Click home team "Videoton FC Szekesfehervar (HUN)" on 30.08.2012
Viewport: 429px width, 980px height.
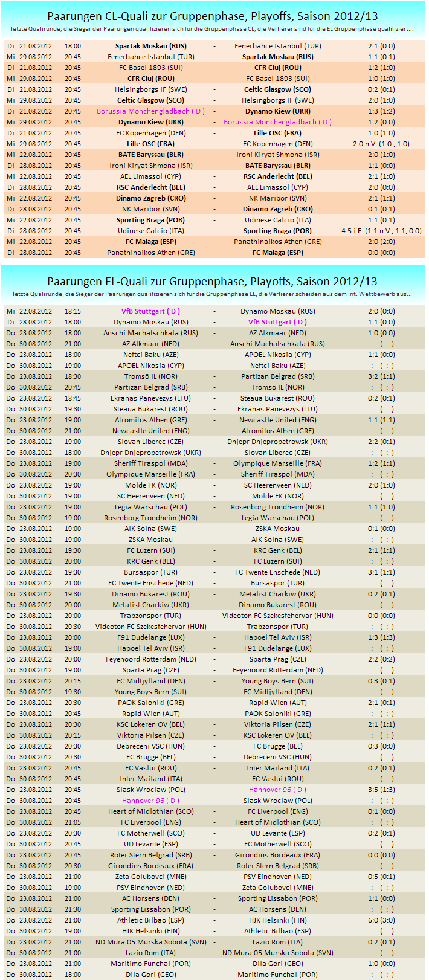pyautogui.click(x=151, y=627)
